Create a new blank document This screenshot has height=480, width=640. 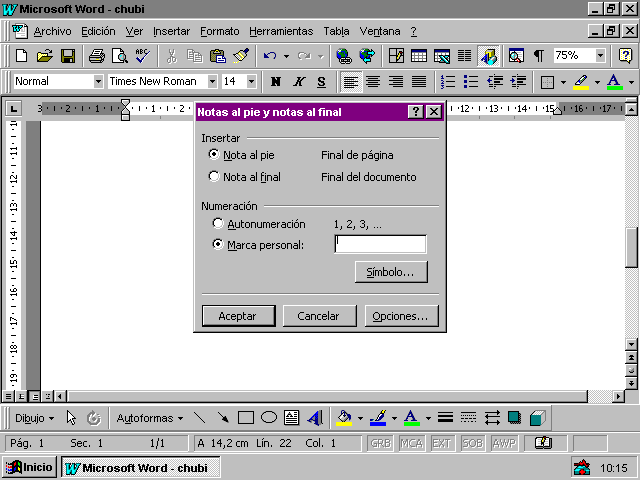[x=21, y=56]
